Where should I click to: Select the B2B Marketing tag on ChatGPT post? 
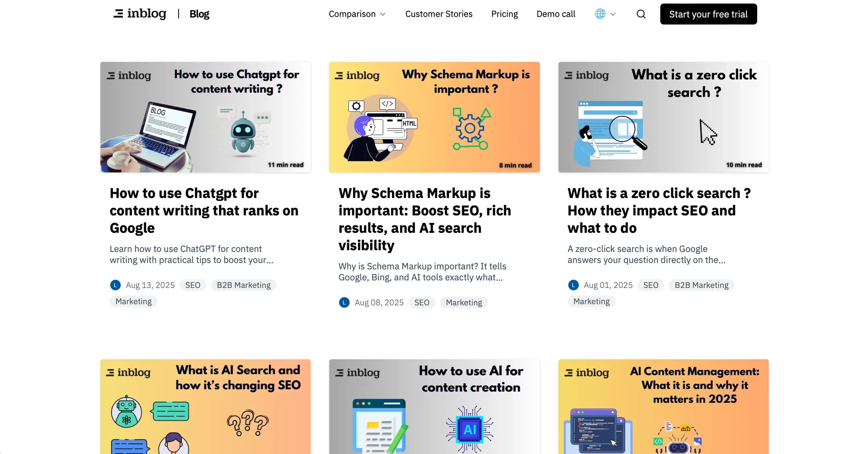243,285
